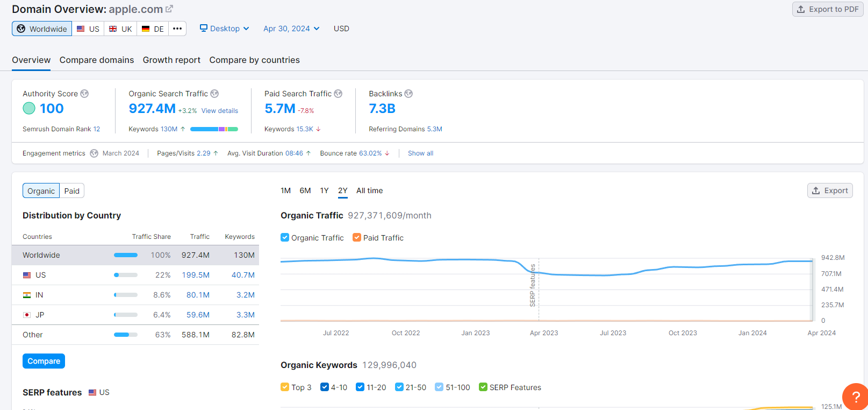Switch to Compare domains tab
This screenshot has width=868, height=410.
coord(97,60)
